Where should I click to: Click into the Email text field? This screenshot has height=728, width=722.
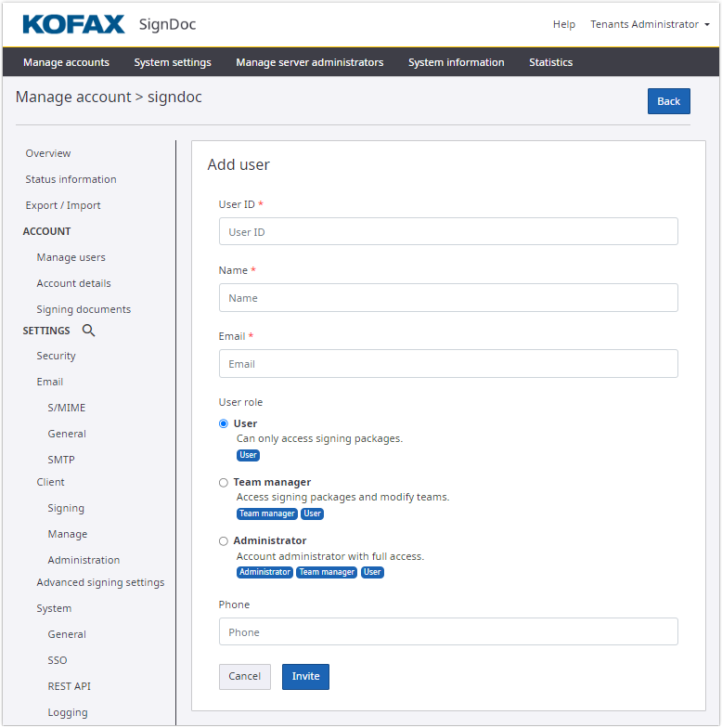[448, 364]
